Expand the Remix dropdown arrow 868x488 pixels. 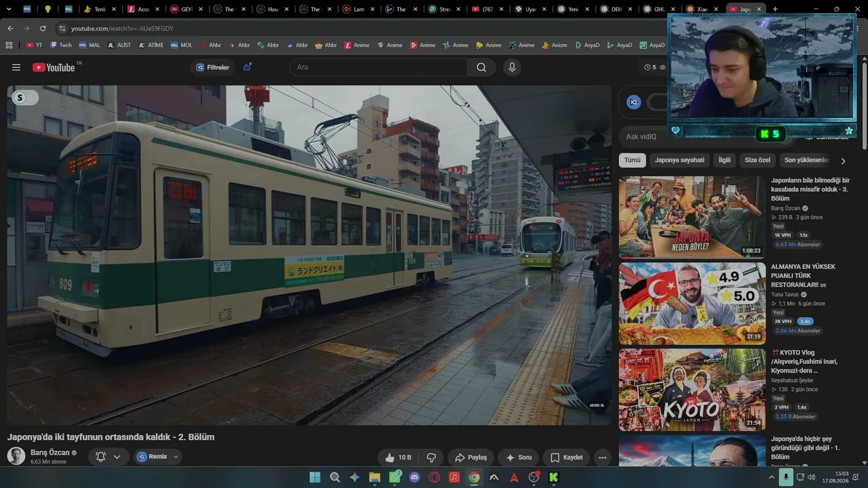[x=176, y=457]
